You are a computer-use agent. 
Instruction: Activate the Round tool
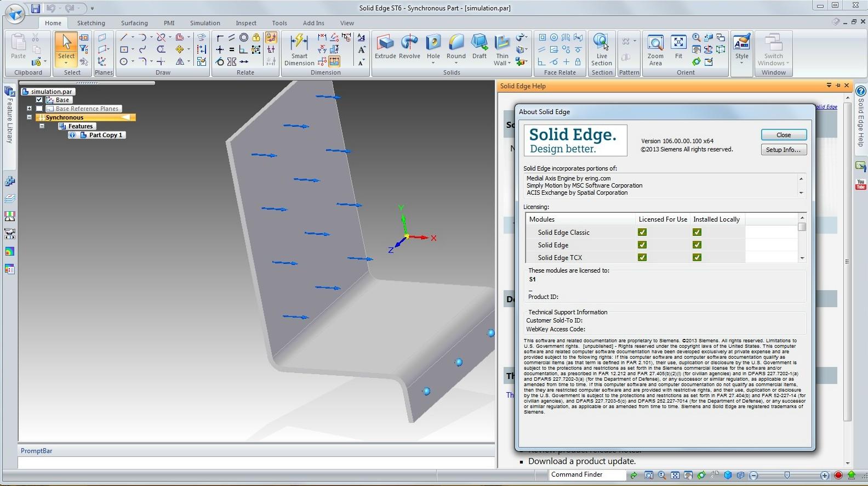[456, 46]
